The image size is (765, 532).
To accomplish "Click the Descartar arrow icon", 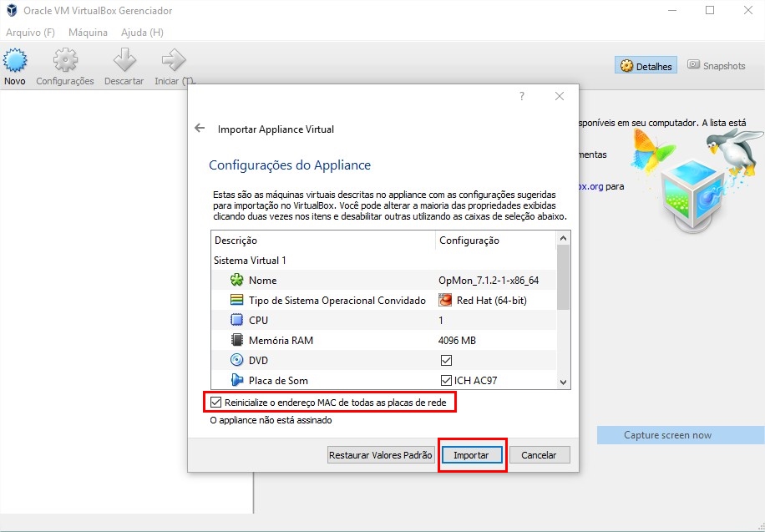I will pyautogui.click(x=124, y=62).
